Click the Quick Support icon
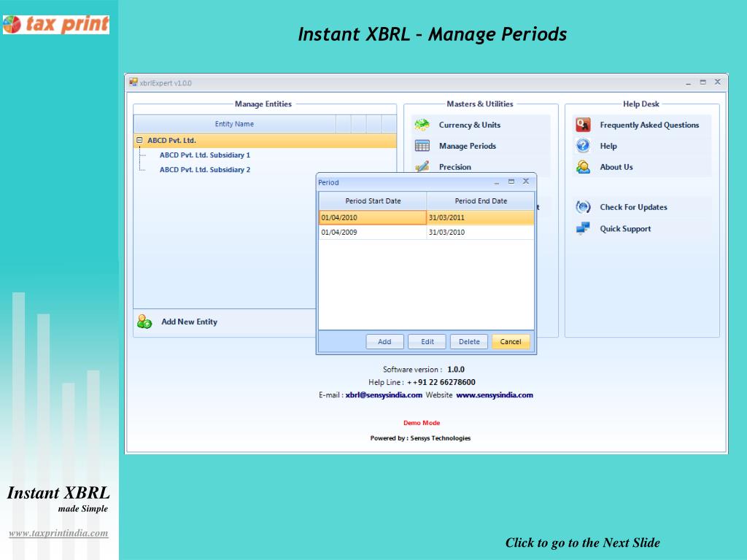747x560 pixels. coord(583,228)
